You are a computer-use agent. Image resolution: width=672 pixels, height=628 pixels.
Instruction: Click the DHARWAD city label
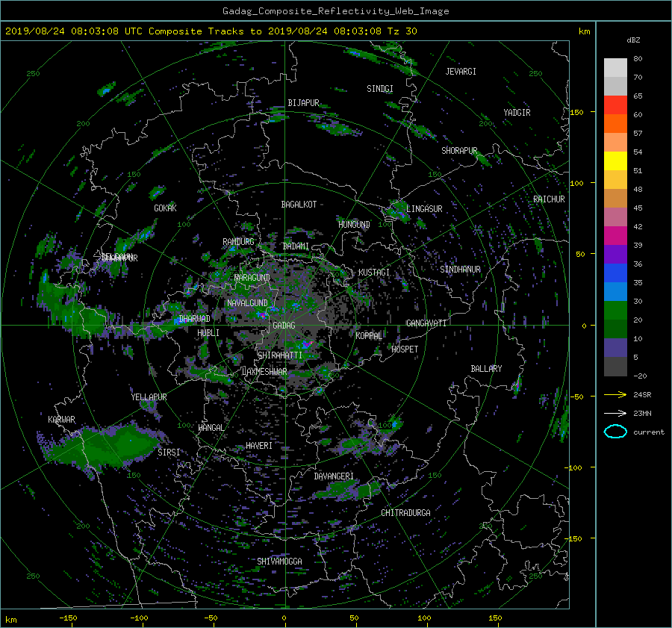click(194, 319)
